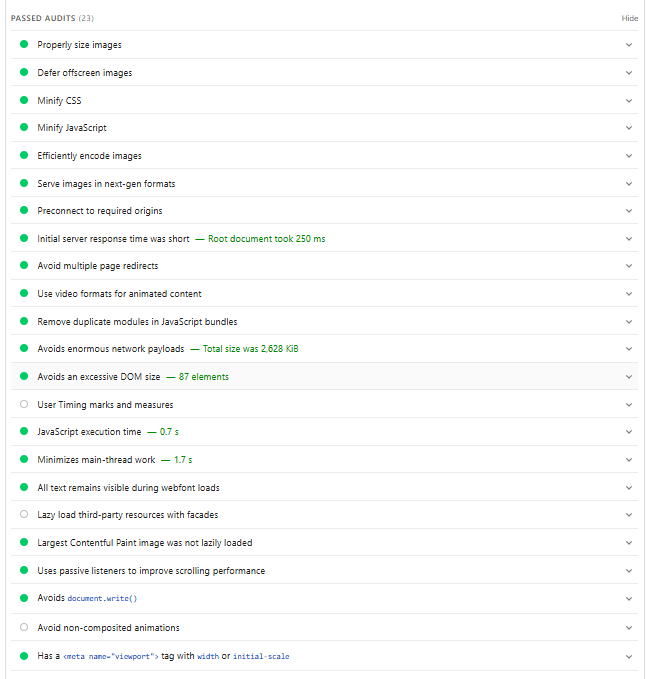Open Largest Contentful Paint image audit row
The image size is (652, 679).
tap(144, 543)
